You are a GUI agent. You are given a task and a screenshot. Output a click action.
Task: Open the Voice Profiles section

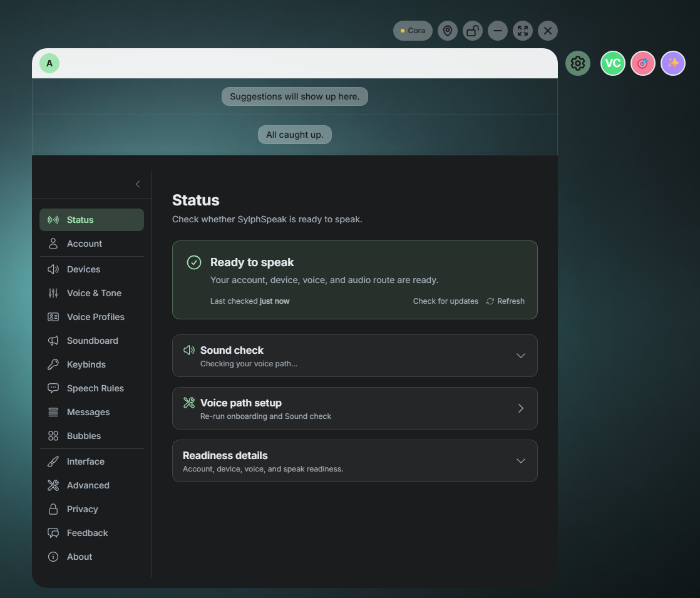pos(91,317)
